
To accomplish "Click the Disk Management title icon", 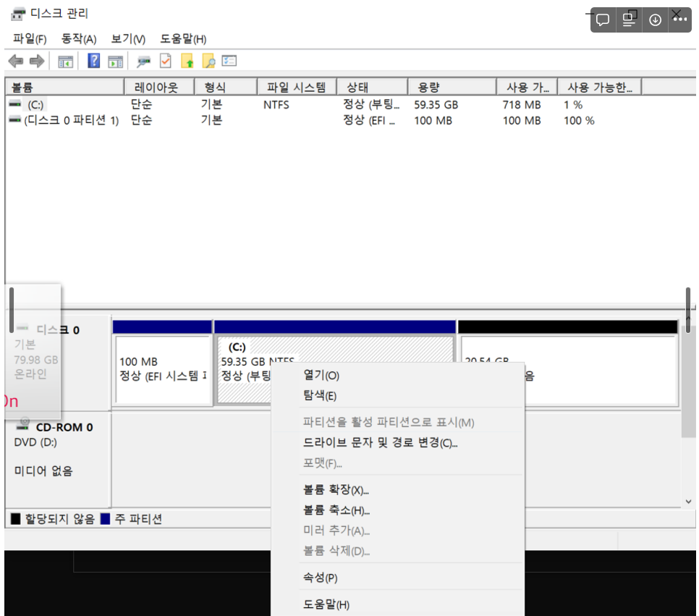I will (x=18, y=14).
